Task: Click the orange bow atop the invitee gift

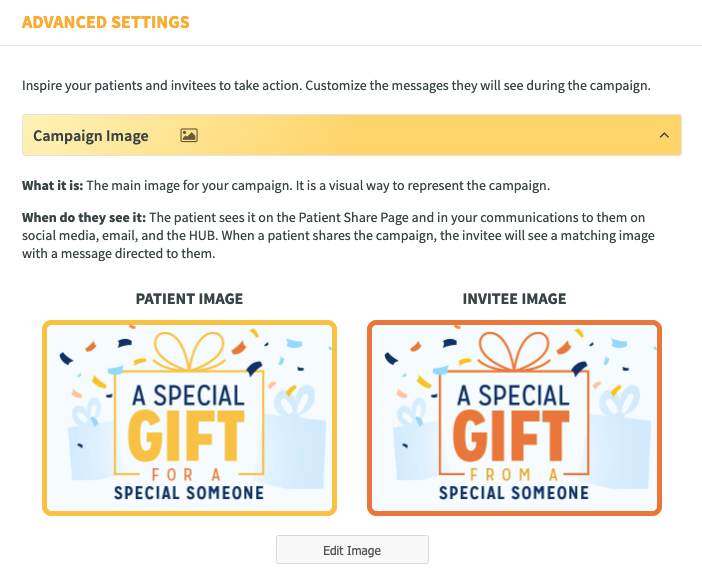Action: (514, 352)
